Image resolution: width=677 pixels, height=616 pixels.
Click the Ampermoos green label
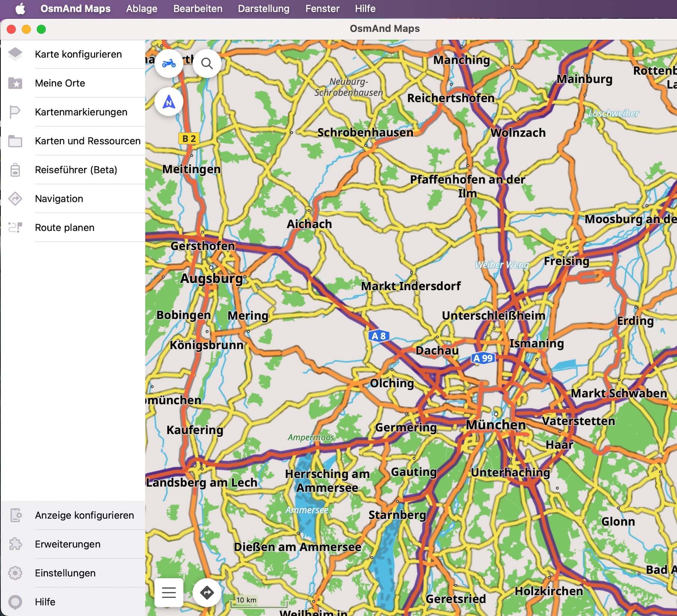[311, 437]
